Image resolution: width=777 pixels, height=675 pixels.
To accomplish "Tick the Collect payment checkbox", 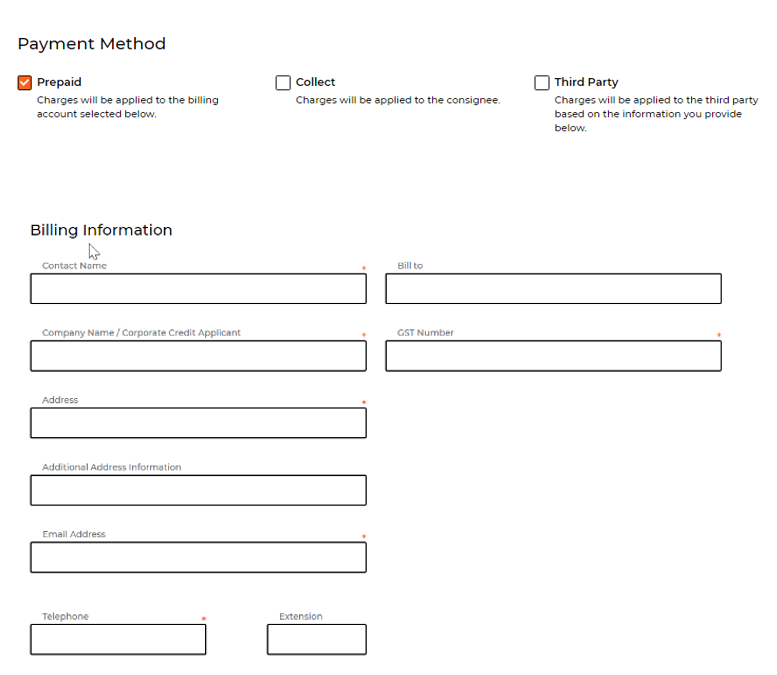I will tap(283, 83).
